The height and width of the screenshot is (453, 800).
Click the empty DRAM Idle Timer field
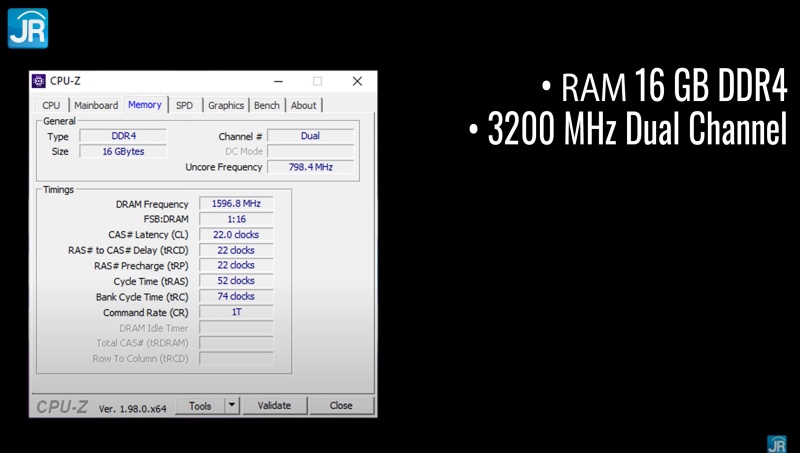236,328
